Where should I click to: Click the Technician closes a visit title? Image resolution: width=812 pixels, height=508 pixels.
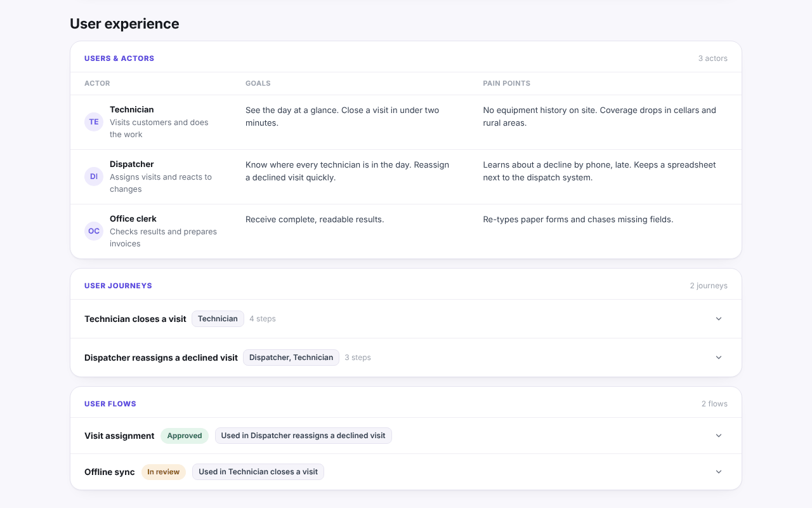pos(135,319)
